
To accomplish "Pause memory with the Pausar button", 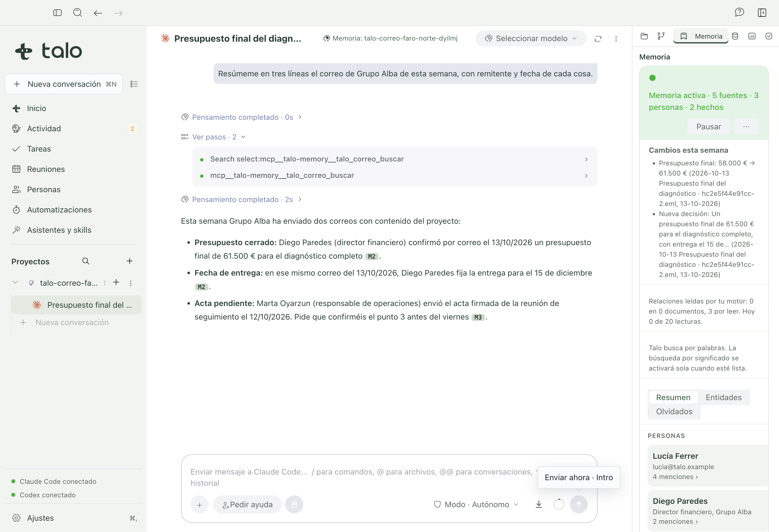I will [x=709, y=127].
